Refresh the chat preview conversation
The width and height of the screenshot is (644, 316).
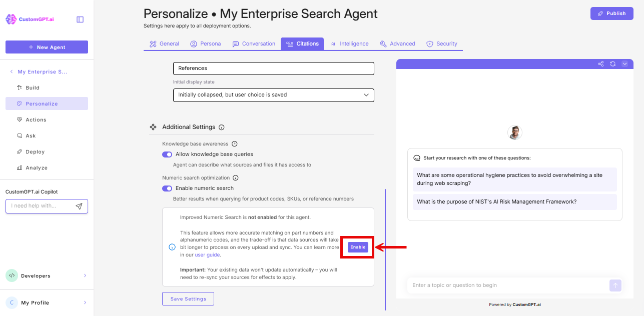pyautogui.click(x=612, y=64)
